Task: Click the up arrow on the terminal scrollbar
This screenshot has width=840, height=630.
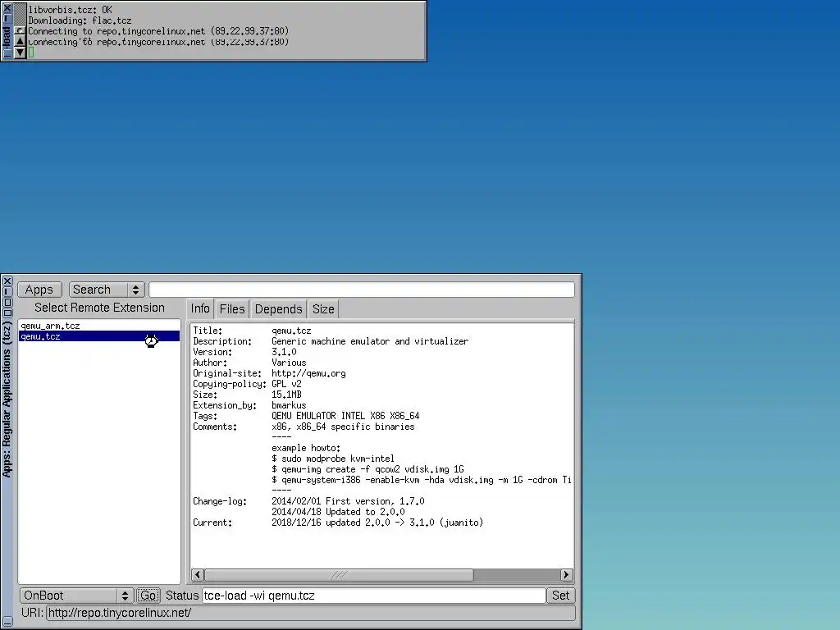Action: [21, 41]
